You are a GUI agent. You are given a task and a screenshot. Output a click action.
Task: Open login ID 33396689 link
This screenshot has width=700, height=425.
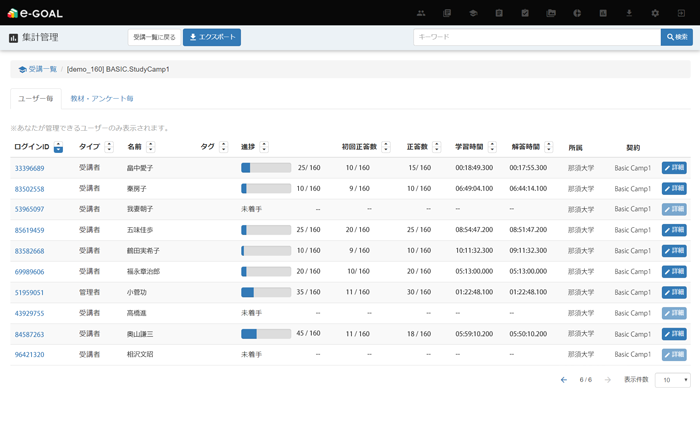click(29, 168)
